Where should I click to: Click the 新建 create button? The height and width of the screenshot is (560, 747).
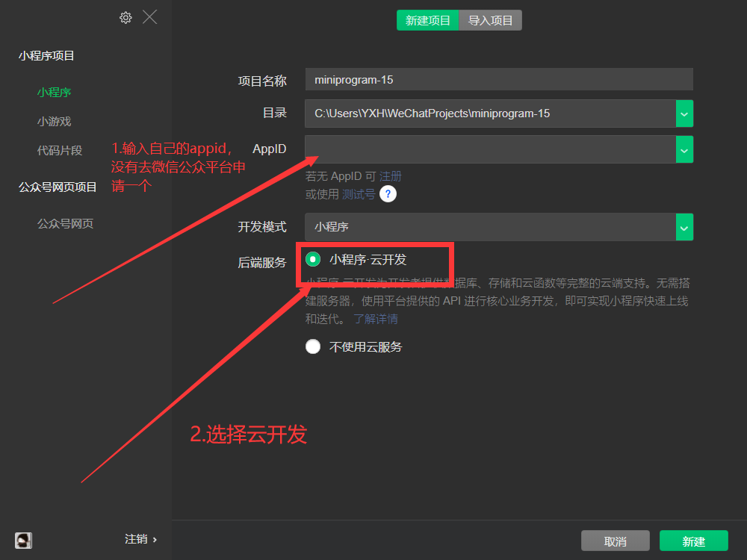coord(693,541)
